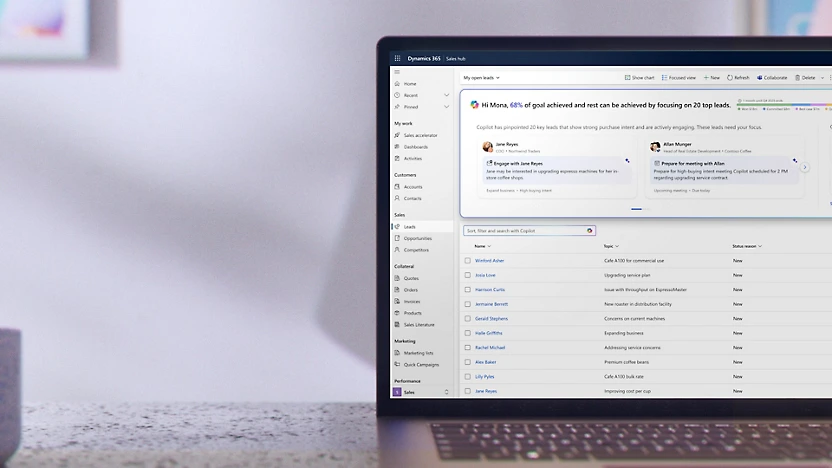Open the My open leads view dropdown
This screenshot has height=468, width=832.
pyautogui.click(x=481, y=77)
